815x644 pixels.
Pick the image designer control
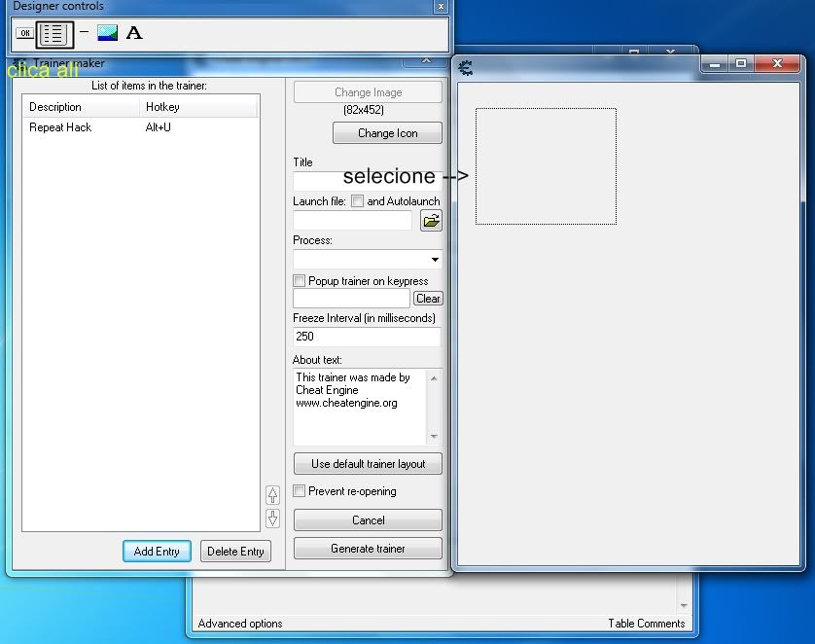point(107,33)
